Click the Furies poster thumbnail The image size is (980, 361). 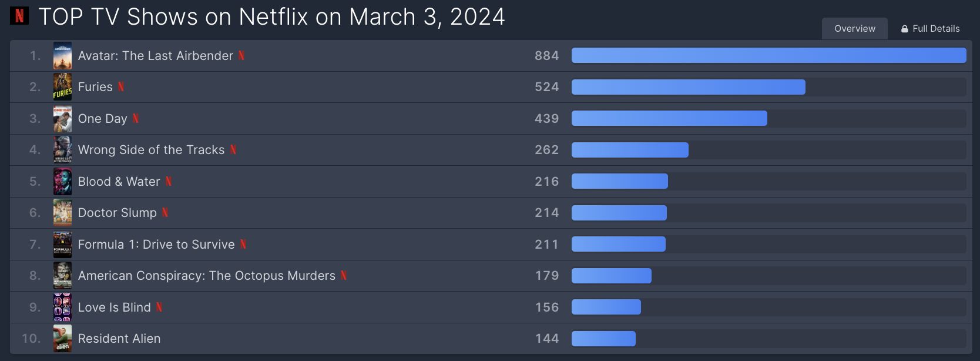(62, 87)
